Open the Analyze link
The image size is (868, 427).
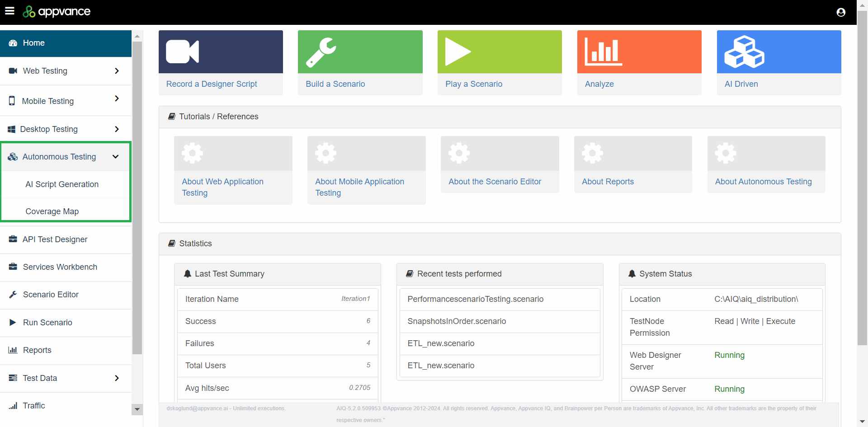click(x=599, y=84)
